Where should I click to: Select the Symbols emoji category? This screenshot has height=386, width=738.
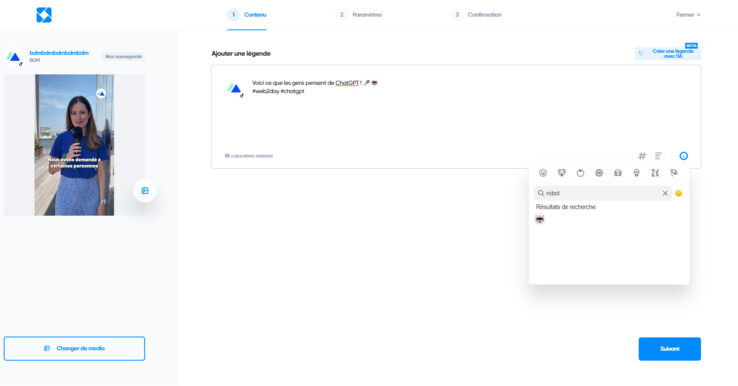tap(655, 173)
